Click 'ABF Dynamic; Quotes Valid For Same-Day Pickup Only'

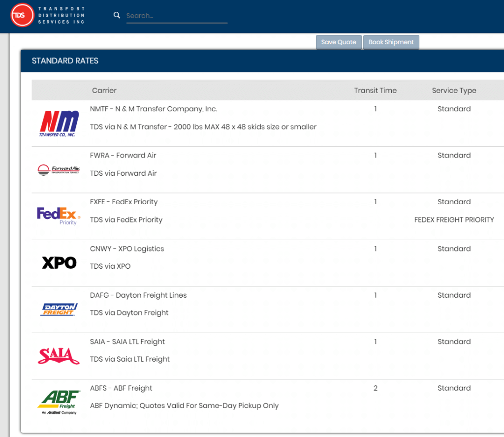coord(184,406)
